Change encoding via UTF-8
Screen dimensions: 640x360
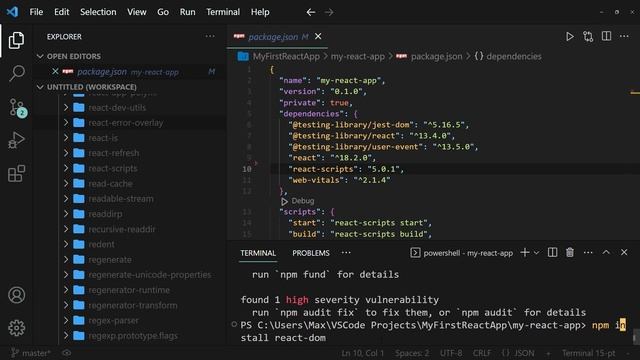coord(451,353)
